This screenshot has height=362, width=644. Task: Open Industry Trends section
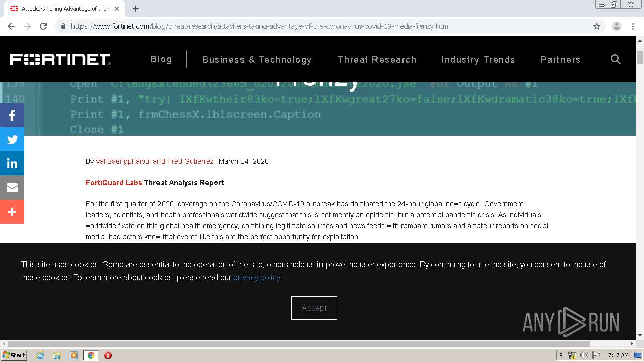tap(478, 60)
